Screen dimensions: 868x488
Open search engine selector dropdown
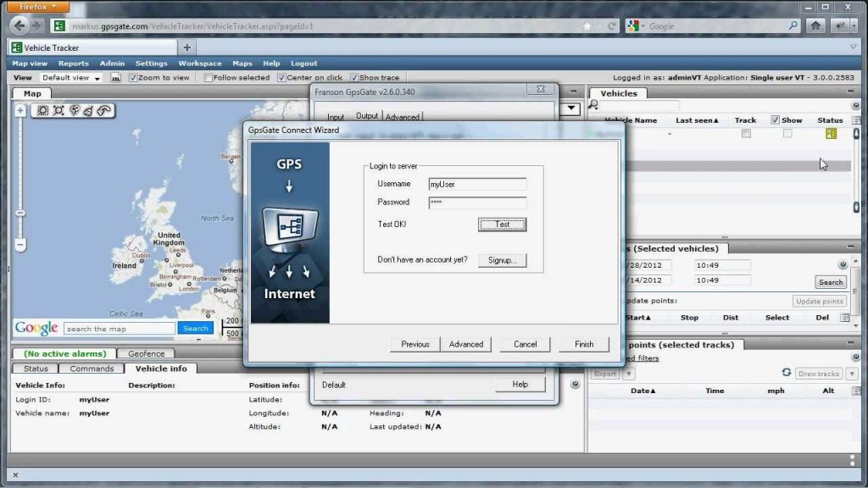tap(637, 26)
